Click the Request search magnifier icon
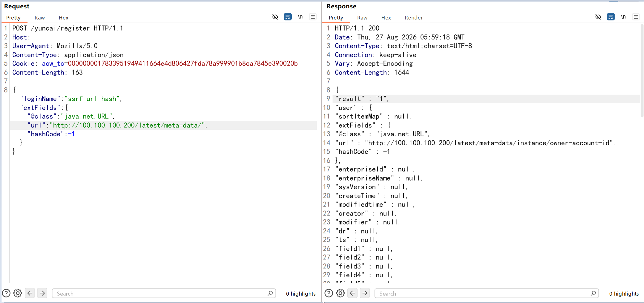 [270, 293]
